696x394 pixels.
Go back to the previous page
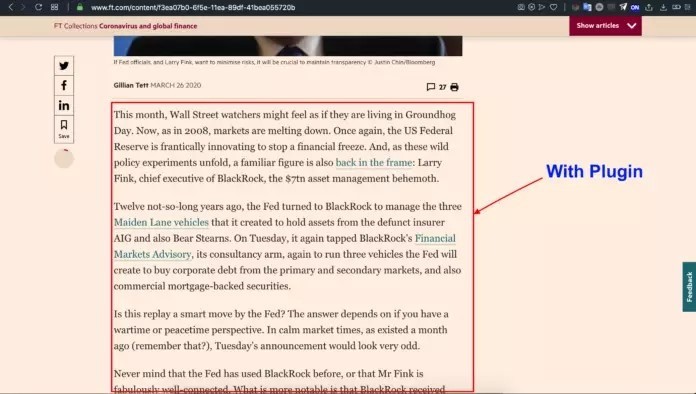click(11, 7)
